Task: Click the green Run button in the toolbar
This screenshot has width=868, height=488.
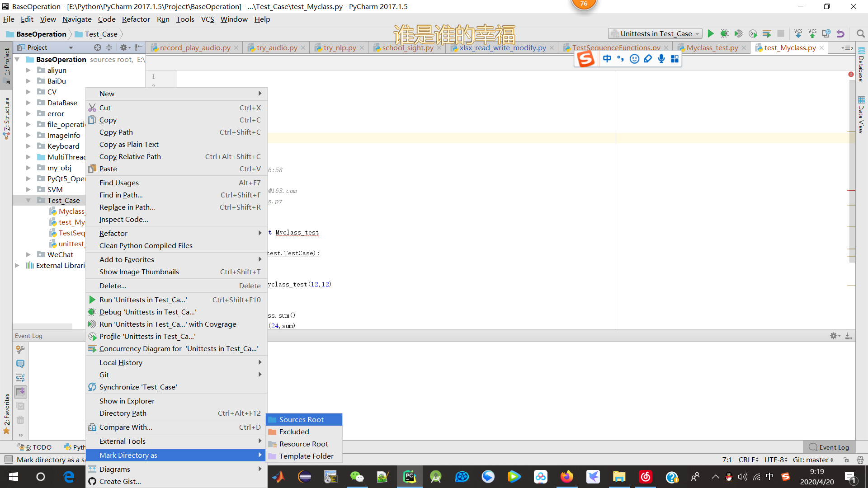Action: pyautogui.click(x=711, y=34)
